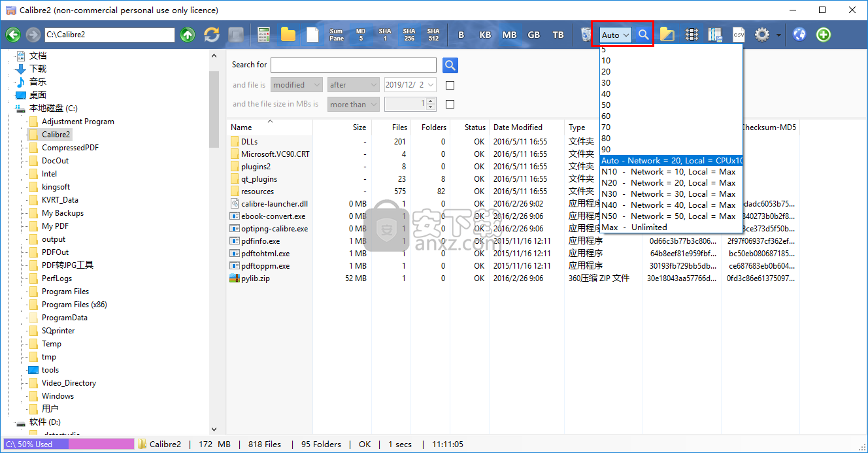Select the DLLs folder row
Image resolution: width=868 pixels, height=453 pixels.
pyautogui.click(x=249, y=142)
